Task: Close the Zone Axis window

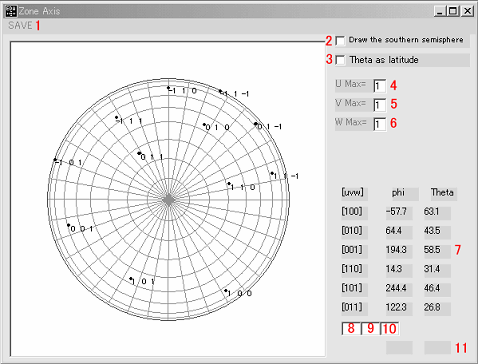Action: 467,11
